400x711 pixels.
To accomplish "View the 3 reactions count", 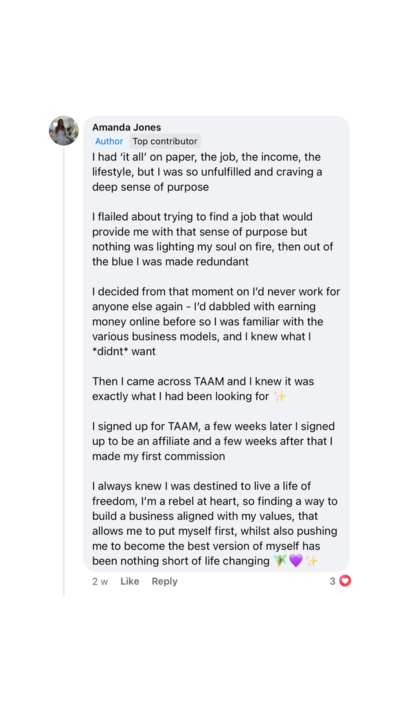I will click(332, 581).
